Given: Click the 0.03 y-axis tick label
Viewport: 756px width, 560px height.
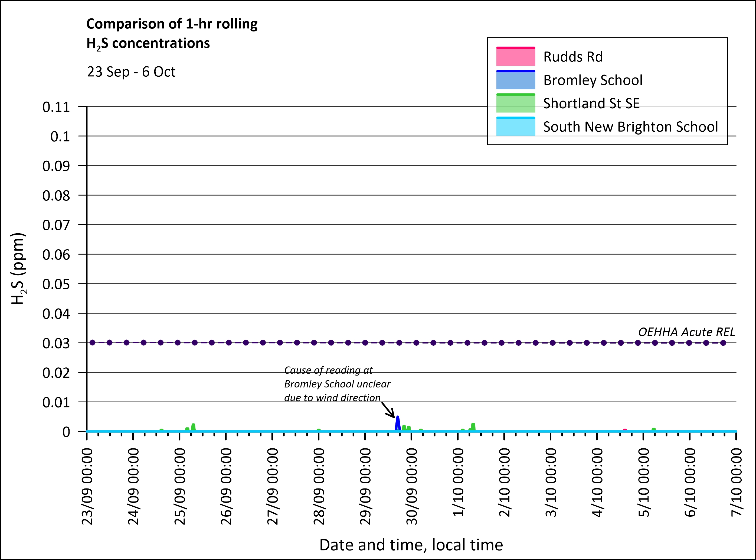Looking at the screenshot, I should pyautogui.click(x=56, y=343).
